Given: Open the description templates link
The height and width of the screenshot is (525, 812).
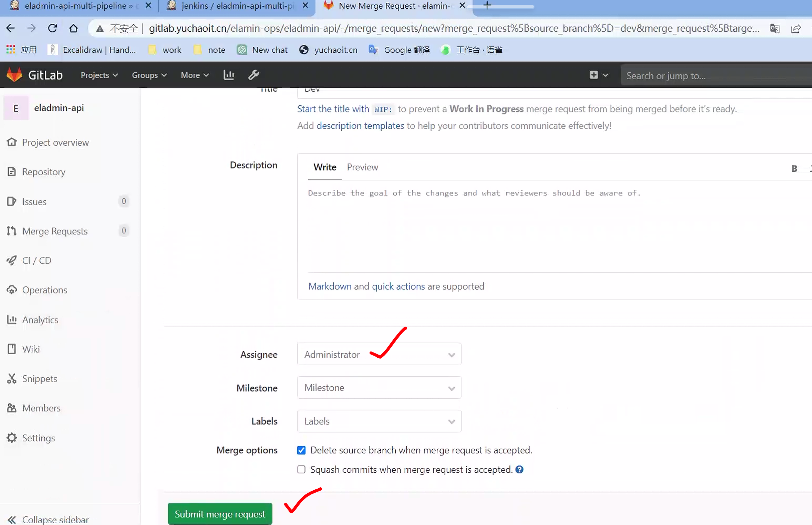Looking at the screenshot, I should [x=360, y=125].
